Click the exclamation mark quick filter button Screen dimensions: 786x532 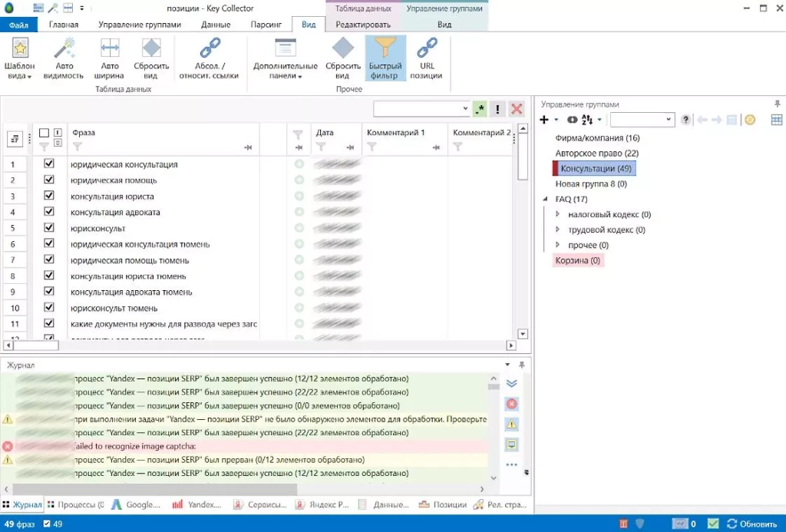(497, 109)
